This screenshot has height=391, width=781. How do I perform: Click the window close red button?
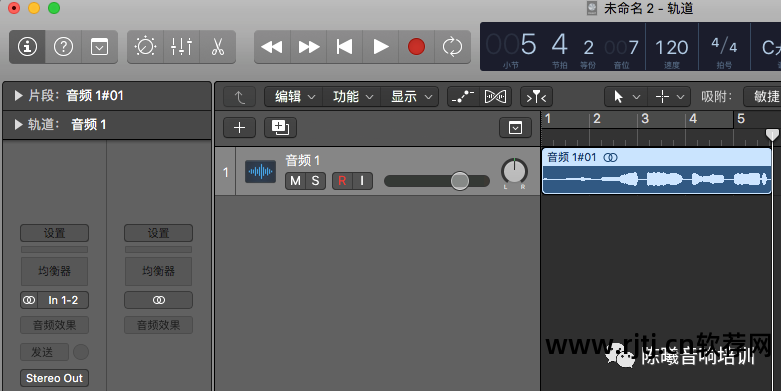[14, 8]
